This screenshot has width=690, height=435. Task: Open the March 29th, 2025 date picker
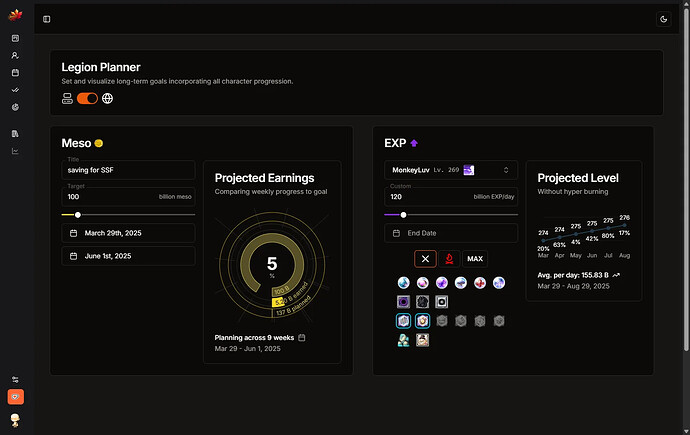[x=128, y=233]
